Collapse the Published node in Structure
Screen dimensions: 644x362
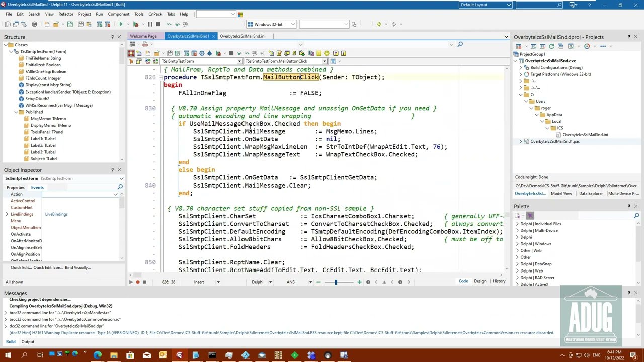[x=16, y=112]
